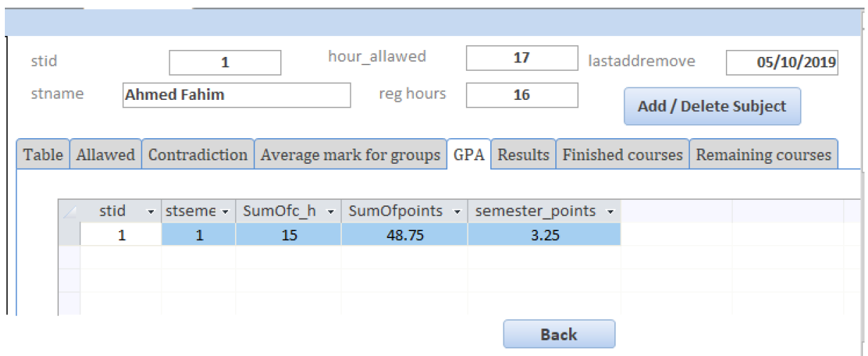This screenshot has height=356, width=868.
Task: Switch to the Results tab
Action: 523,154
